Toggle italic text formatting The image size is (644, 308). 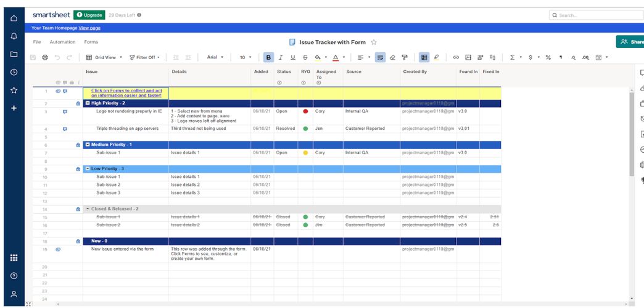click(281, 57)
